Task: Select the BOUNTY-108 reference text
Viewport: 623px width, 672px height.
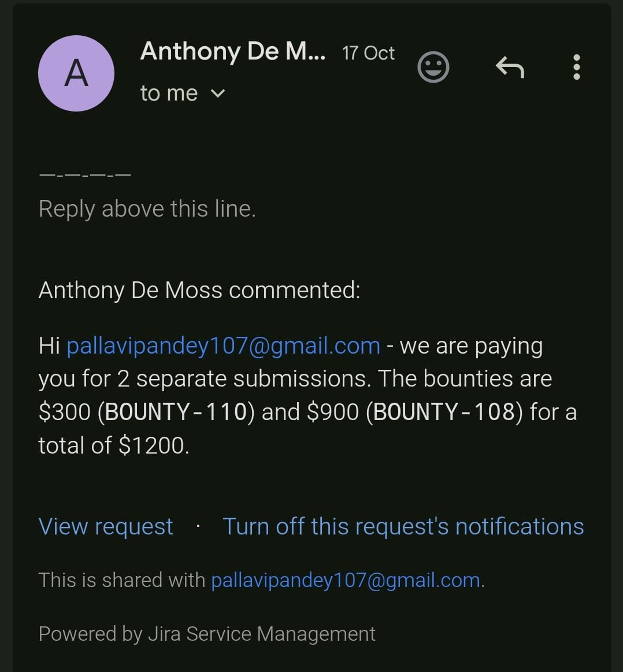Action: [x=444, y=412]
